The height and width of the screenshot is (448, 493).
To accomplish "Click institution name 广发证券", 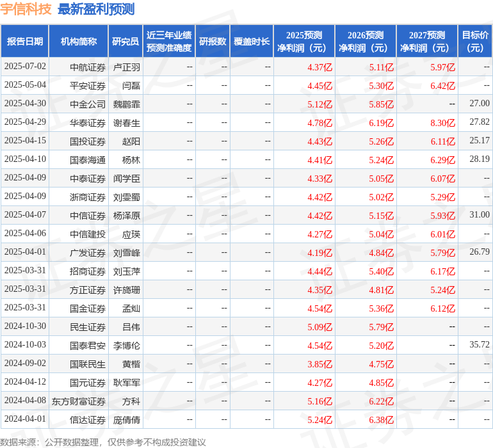I will pos(88,253).
